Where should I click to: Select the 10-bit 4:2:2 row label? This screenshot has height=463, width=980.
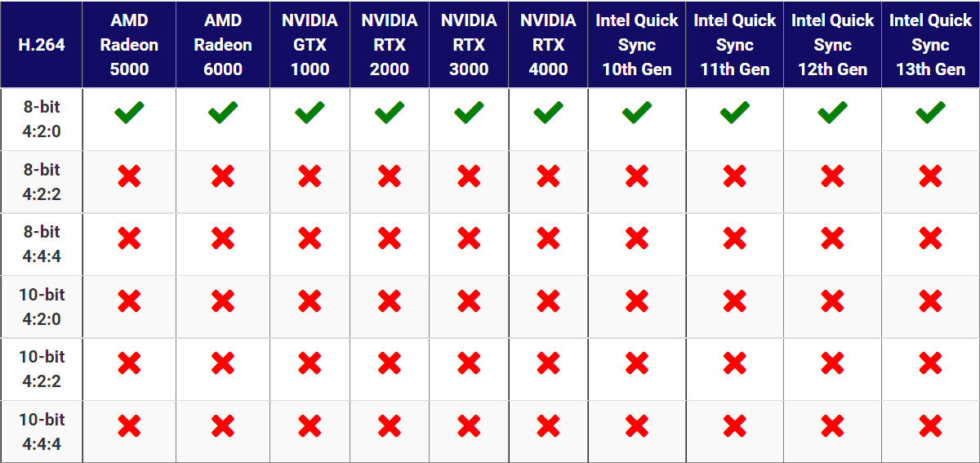click(x=42, y=369)
